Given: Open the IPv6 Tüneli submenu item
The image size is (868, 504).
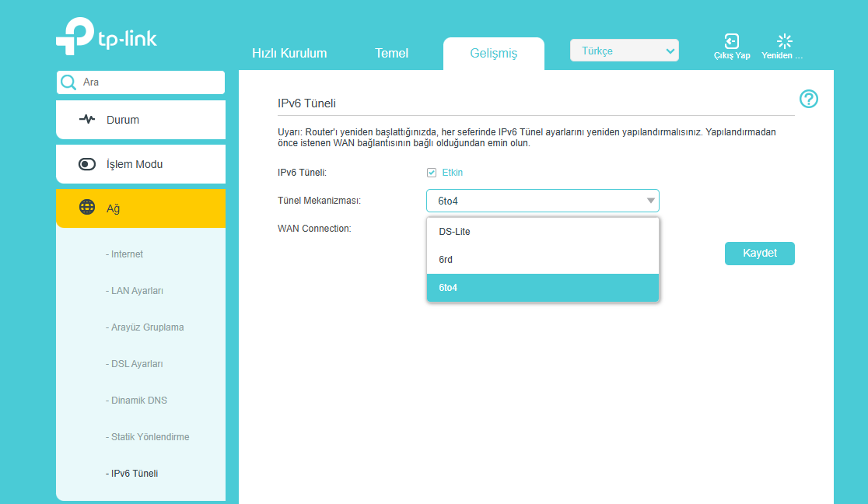Looking at the screenshot, I should click(131, 474).
